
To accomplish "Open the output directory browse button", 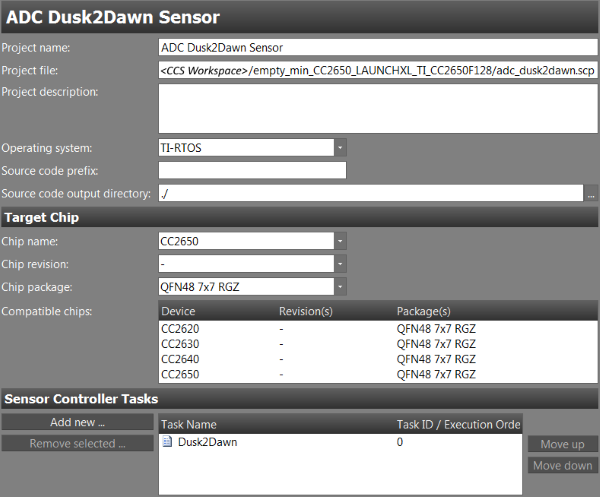I will (x=591, y=193).
